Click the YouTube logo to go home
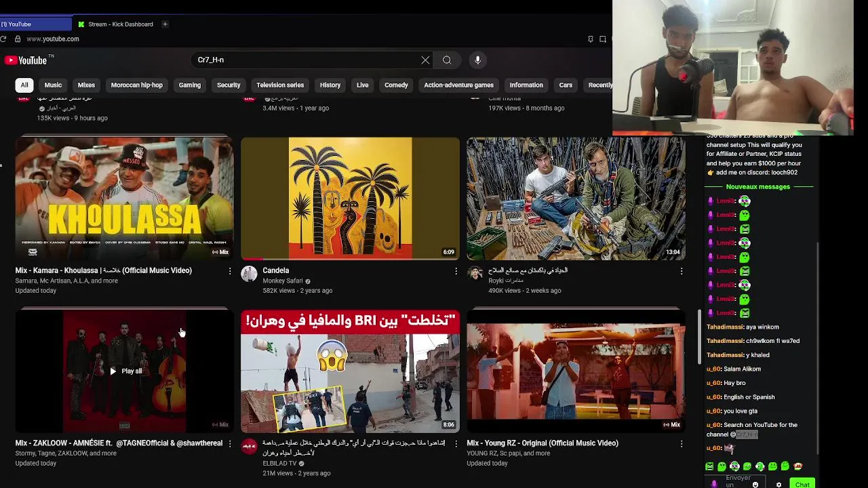The height and width of the screenshot is (488, 868). tap(25, 60)
